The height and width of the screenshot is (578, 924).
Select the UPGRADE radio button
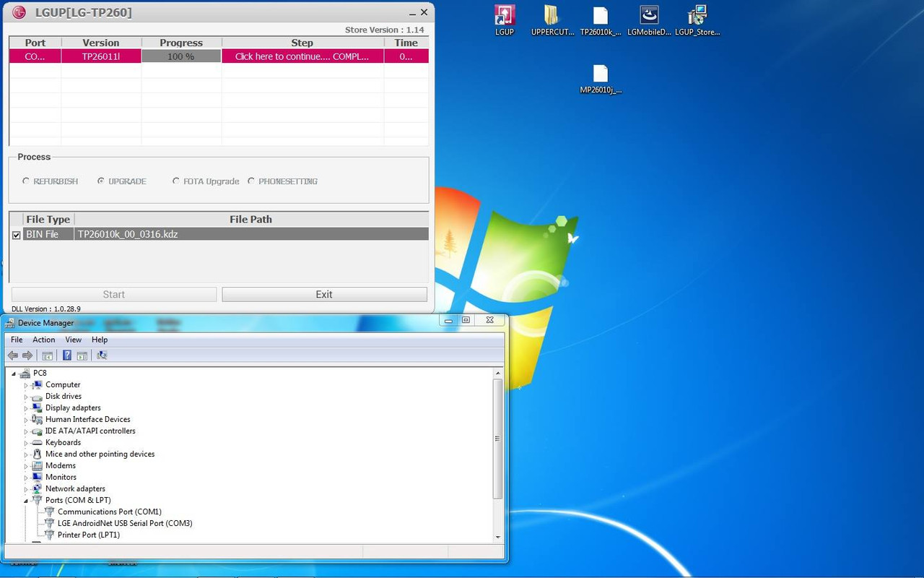click(101, 181)
